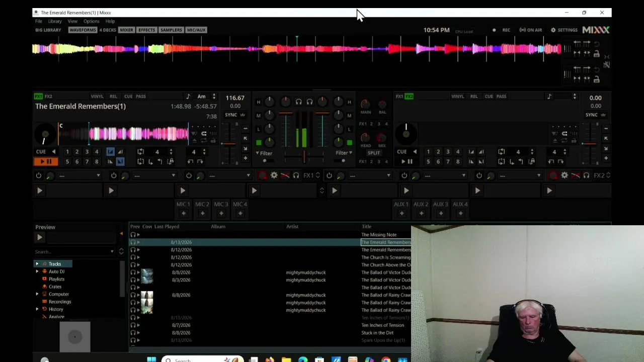Screen dimensions: 644x362
Task: Click the first effect power icon in FX2
Action: 329,175
